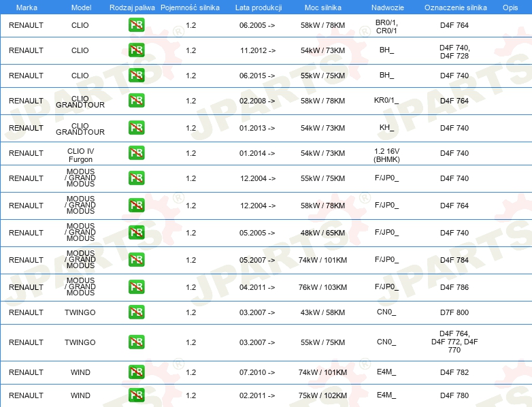Select the production date 05.2007 ->
This screenshot has width=532, height=407.
(x=257, y=260)
